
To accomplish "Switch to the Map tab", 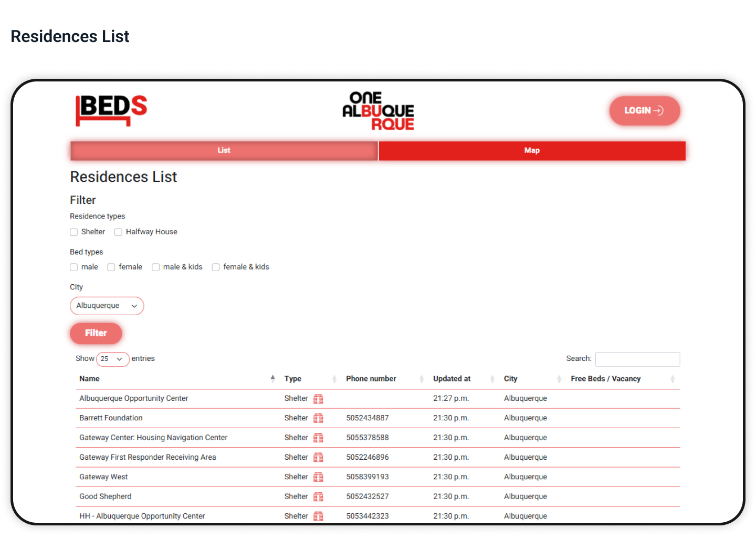I will (x=532, y=150).
